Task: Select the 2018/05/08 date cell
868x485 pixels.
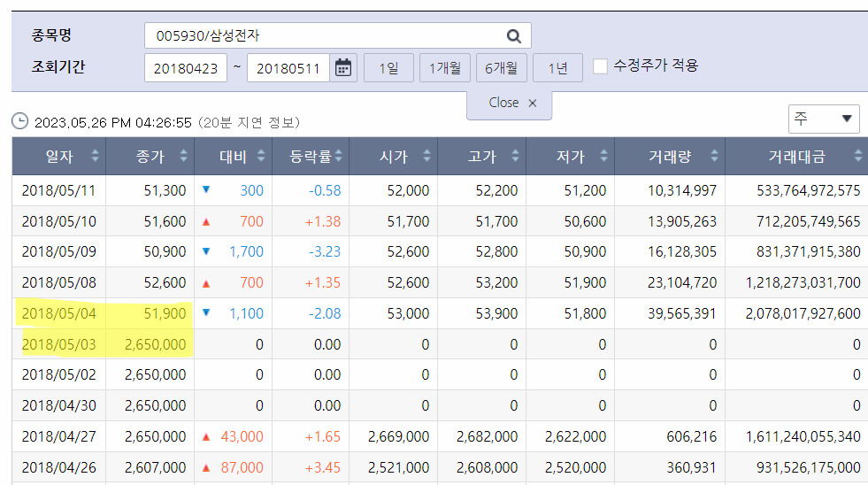Action: pos(59,283)
